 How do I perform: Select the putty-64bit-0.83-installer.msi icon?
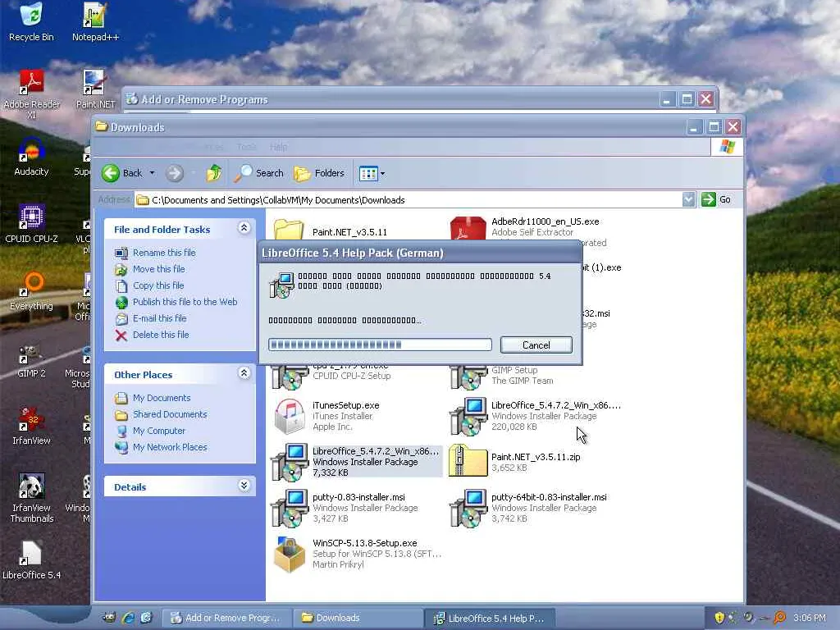tap(468, 507)
